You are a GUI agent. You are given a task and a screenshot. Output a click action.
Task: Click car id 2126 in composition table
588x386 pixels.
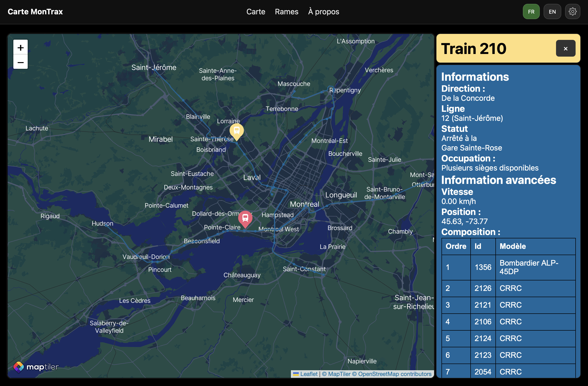point(483,288)
